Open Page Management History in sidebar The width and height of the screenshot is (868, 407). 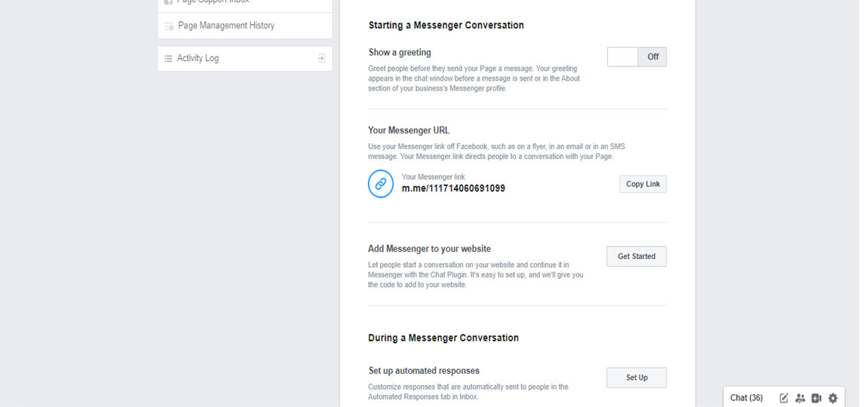(x=244, y=26)
